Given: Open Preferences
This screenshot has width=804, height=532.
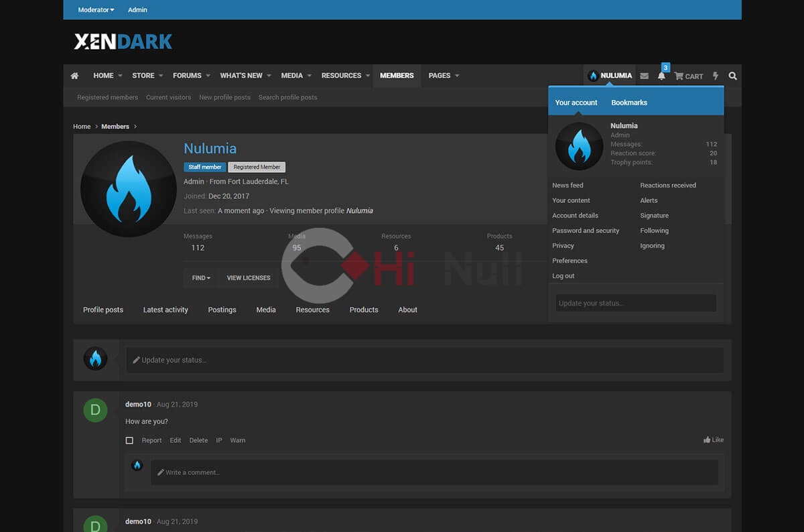Looking at the screenshot, I should tap(569, 261).
